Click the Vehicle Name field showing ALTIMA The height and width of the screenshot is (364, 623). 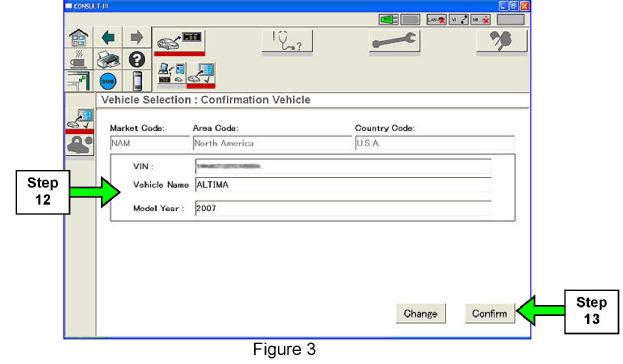[343, 185]
